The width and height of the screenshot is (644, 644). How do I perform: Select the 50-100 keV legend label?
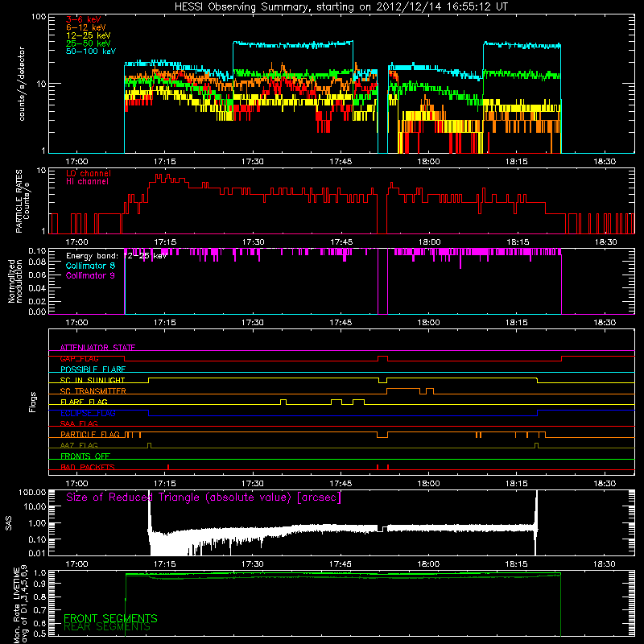point(91,52)
